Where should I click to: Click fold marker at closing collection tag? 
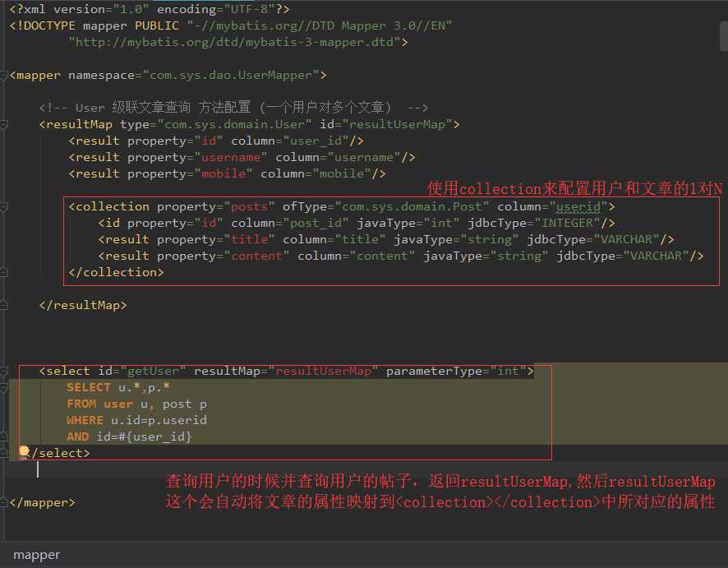coord(4,272)
